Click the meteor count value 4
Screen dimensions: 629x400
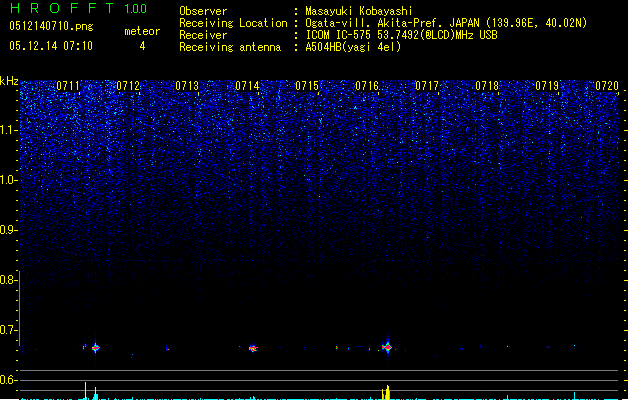click(142, 46)
